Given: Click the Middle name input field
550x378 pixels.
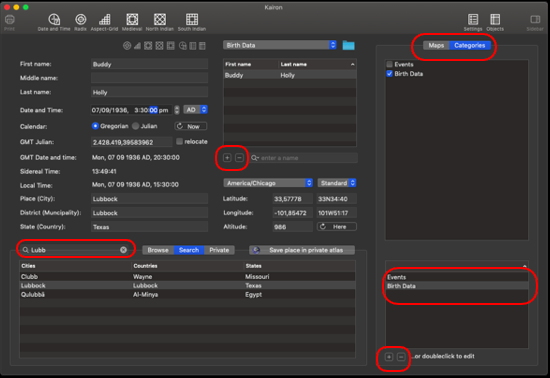Looking at the screenshot, I should 149,78.
